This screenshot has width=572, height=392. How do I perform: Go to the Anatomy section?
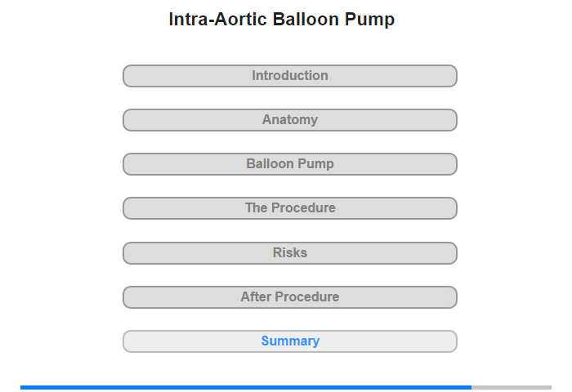[x=289, y=120]
